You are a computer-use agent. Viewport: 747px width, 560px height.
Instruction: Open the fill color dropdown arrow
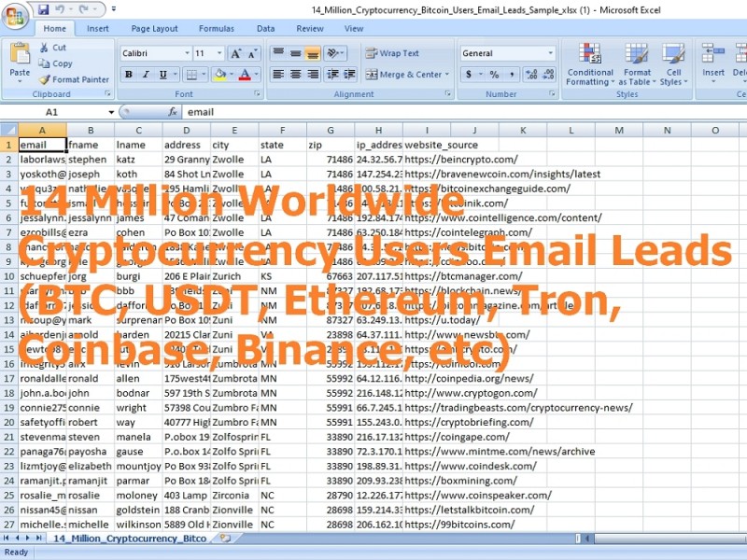pyautogui.click(x=232, y=75)
